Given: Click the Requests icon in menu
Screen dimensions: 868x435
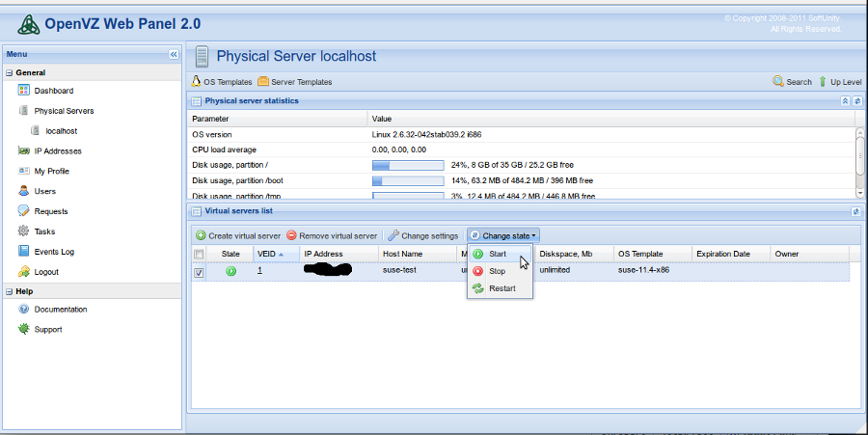Looking at the screenshot, I should click(23, 211).
